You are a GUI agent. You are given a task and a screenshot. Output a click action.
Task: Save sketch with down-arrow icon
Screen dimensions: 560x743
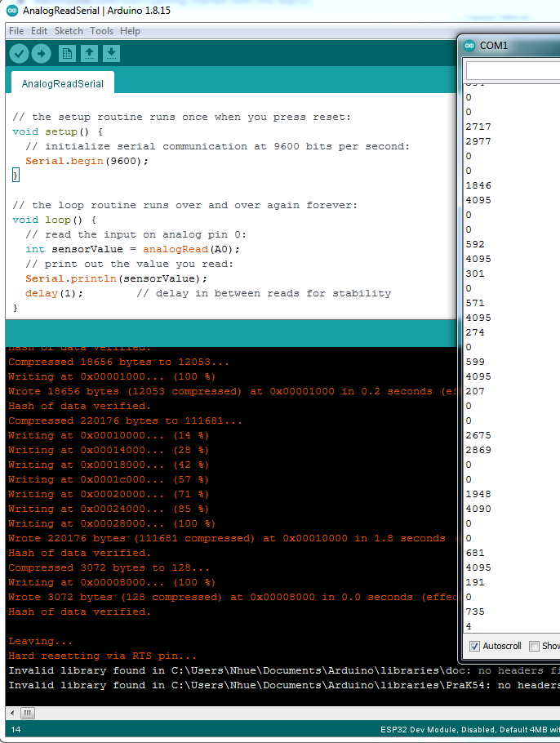111,54
